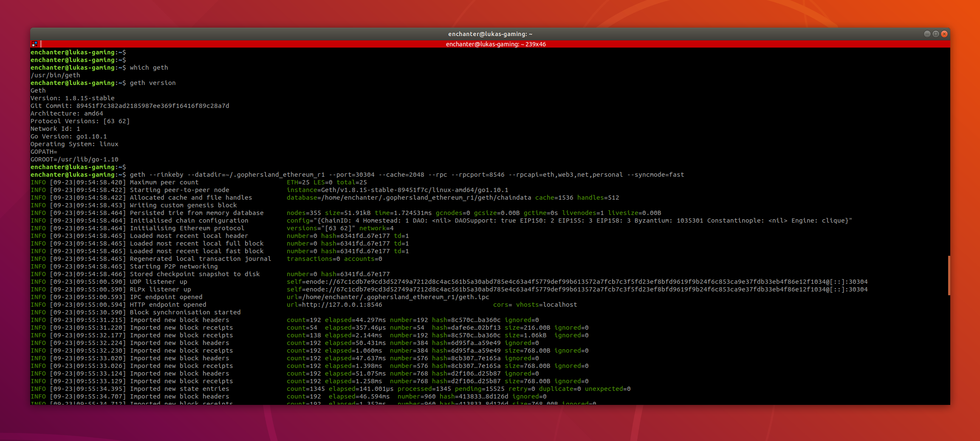Click 'Starting P2P networking' log message
The image size is (980, 441).
coord(174,266)
